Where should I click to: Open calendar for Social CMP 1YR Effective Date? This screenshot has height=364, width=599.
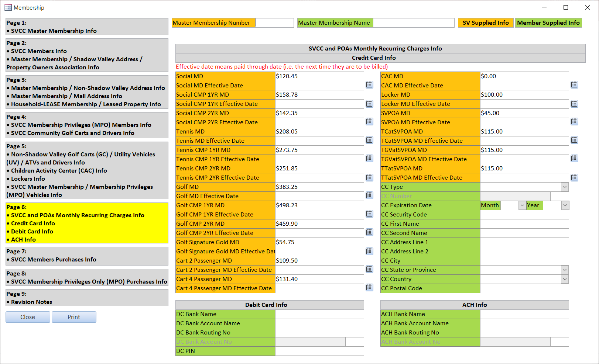[369, 104]
